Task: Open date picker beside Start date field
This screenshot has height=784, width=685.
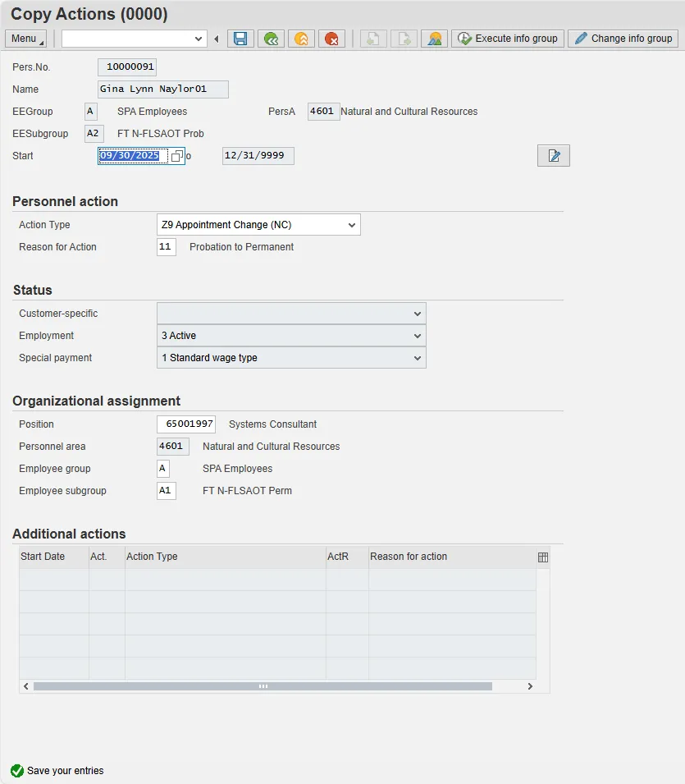Action: 176,156
